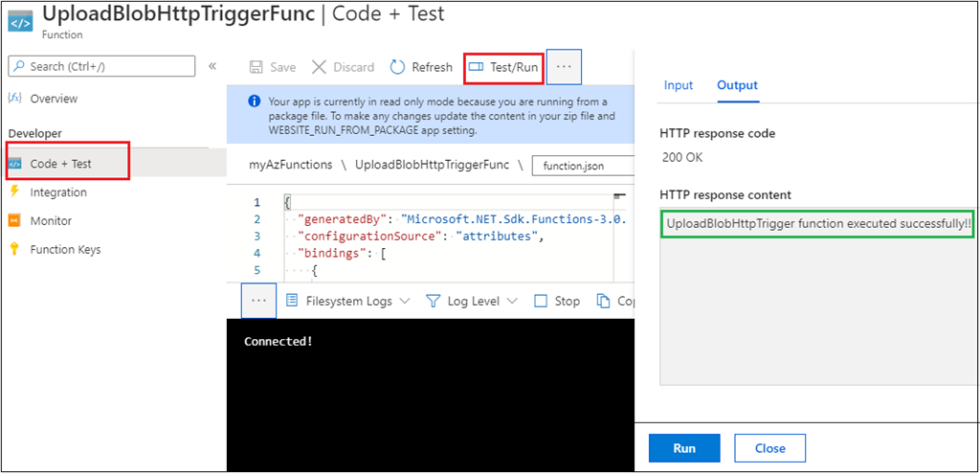
Task: Click the blue Run button
Action: 684,448
